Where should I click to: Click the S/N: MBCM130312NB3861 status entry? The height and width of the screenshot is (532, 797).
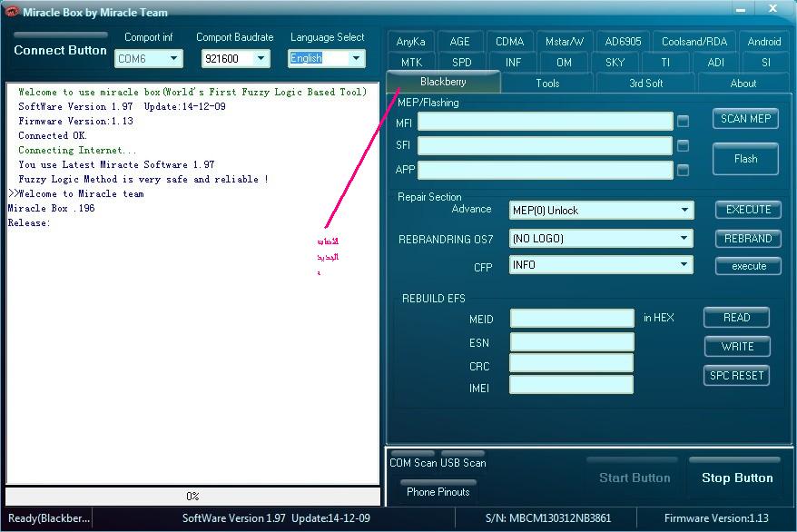click(548, 518)
